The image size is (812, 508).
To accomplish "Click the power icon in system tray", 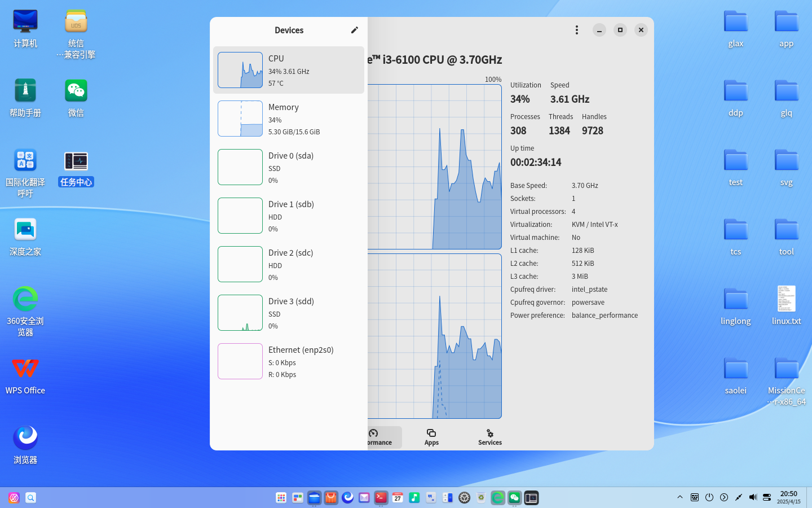I will (709, 497).
